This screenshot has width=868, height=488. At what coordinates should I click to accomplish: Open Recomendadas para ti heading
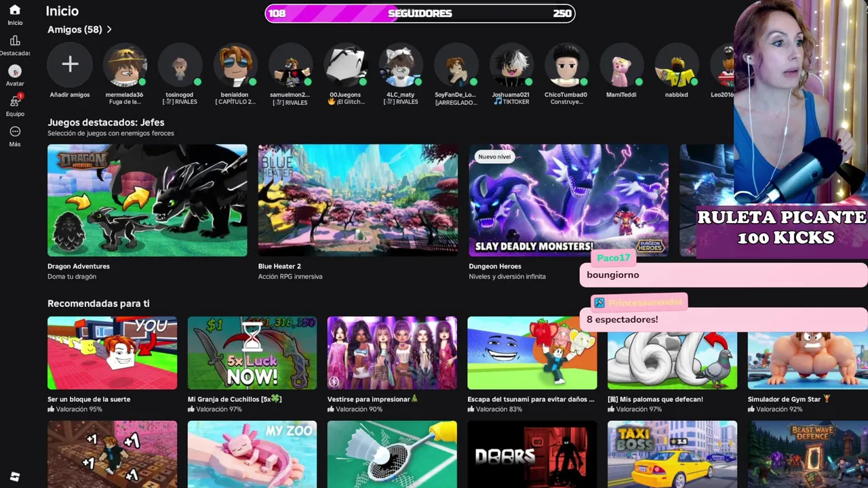pos(98,304)
